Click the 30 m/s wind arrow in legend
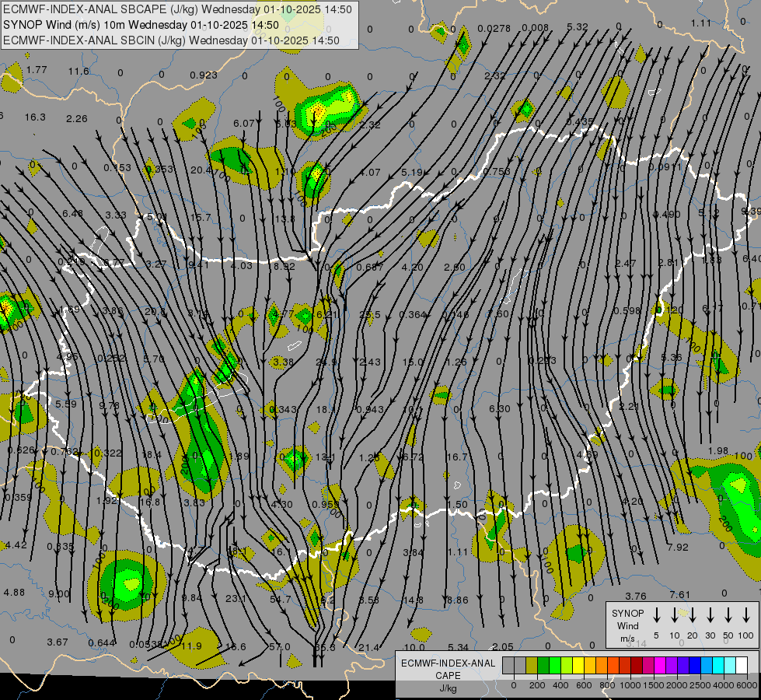This screenshot has height=700, width=761. click(710, 614)
